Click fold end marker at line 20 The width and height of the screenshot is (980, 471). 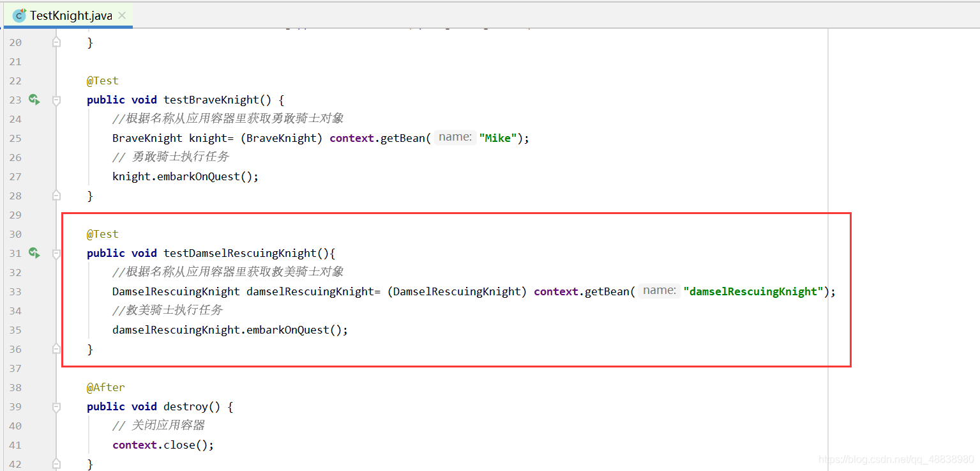(56, 42)
